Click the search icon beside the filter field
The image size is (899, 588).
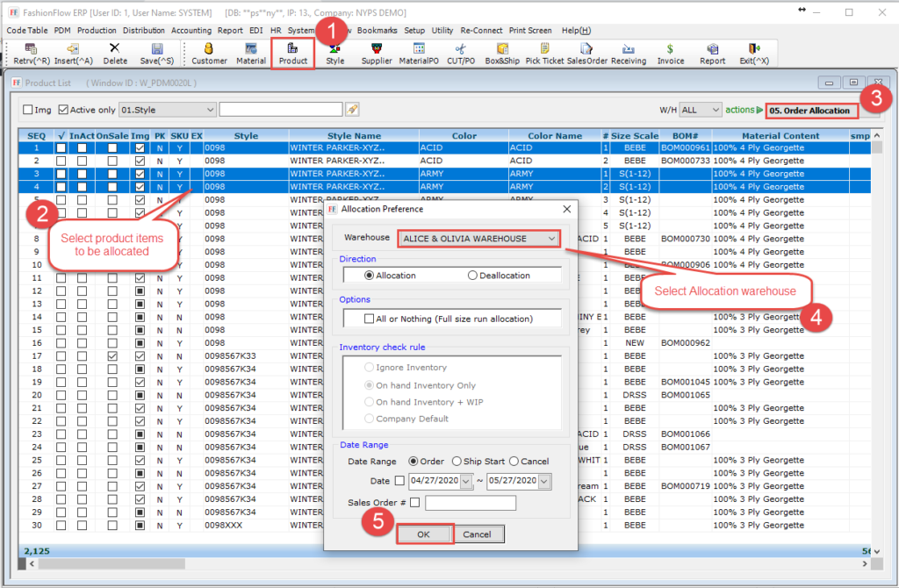click(352, 110)
